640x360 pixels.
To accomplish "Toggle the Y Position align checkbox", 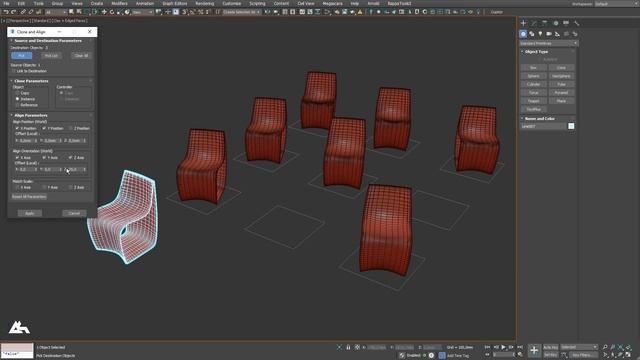I will 44,128.
